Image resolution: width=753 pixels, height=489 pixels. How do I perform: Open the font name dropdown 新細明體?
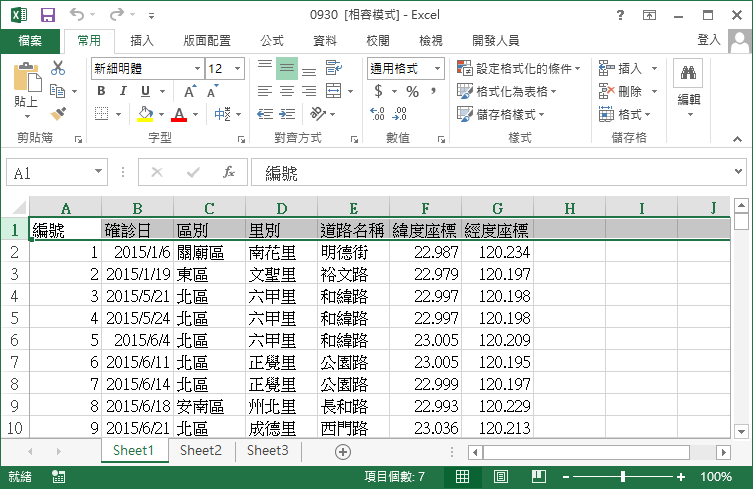(x=197, y=69)
